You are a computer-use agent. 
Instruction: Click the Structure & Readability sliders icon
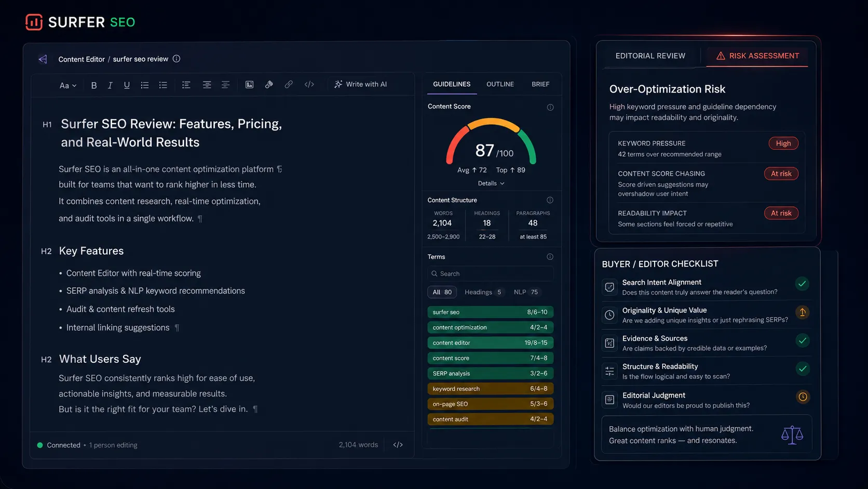[x=609, y=371]
